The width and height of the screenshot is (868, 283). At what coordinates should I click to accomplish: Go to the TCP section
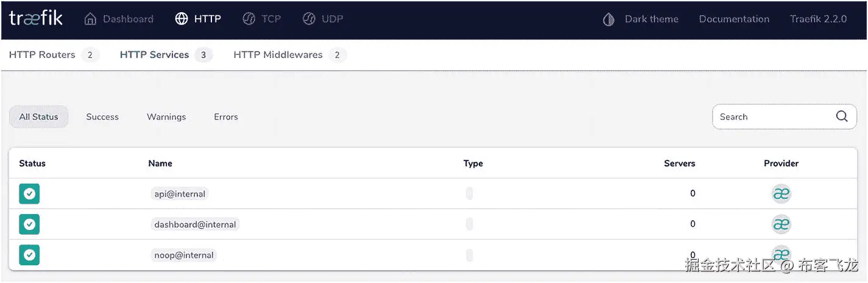[261, 19]
